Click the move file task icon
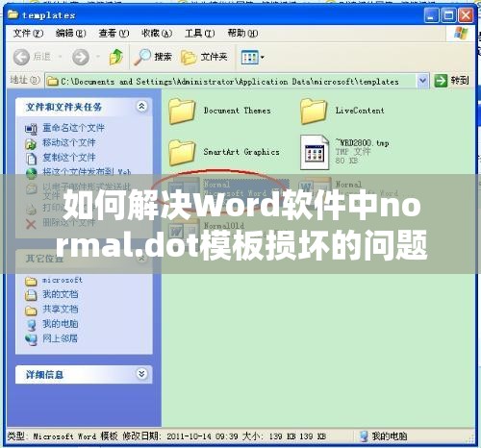481x448 pixels. tap(31, 143)
